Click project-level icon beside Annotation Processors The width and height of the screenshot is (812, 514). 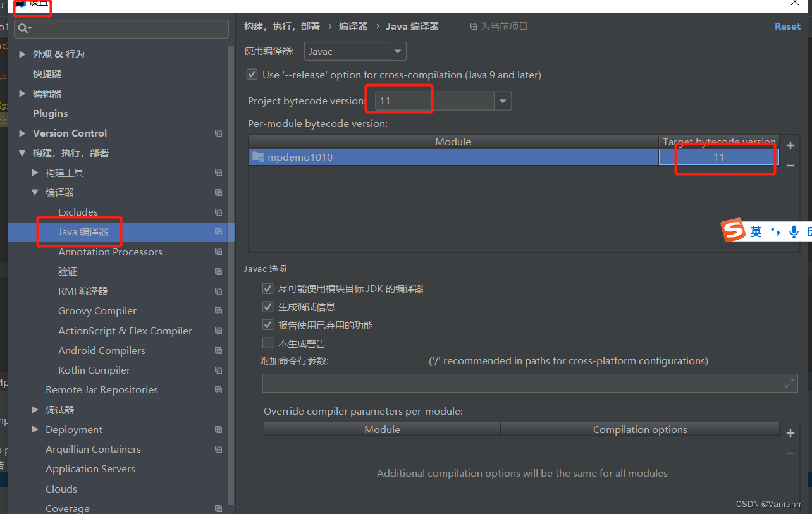218,252
